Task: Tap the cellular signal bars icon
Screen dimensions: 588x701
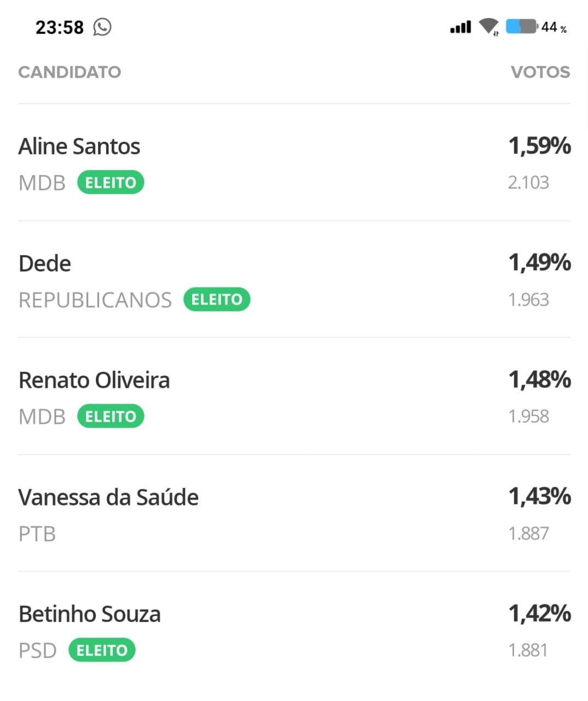Action: pos(460,27)
